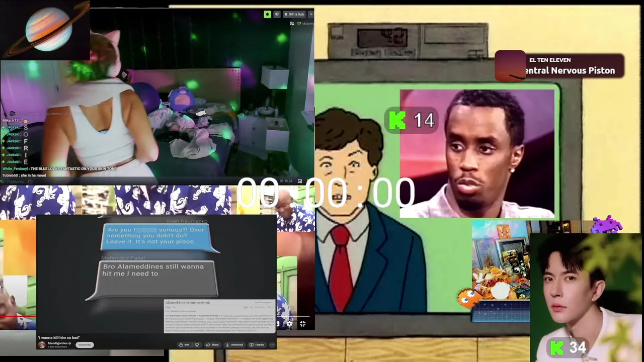The width and height of the screenshot is (644, 362).
Task: Click the Alameddine crime network article overlay
Action: (x=220, y=316)
